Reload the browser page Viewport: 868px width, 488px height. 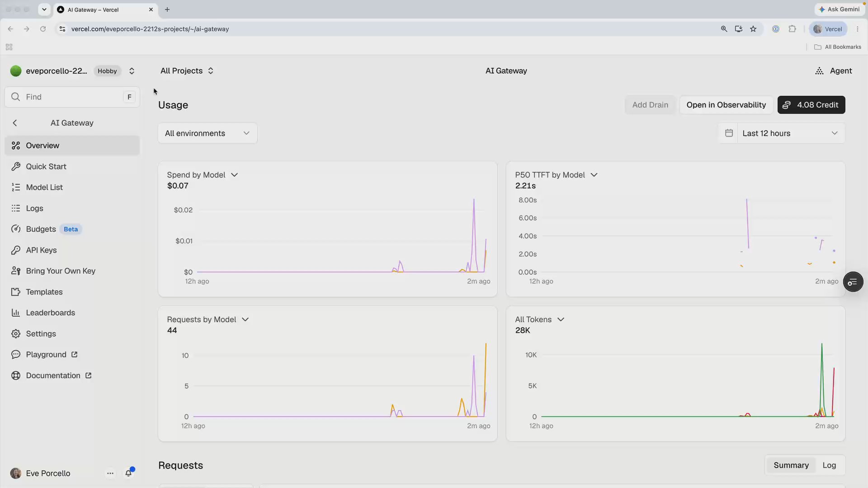43,29
